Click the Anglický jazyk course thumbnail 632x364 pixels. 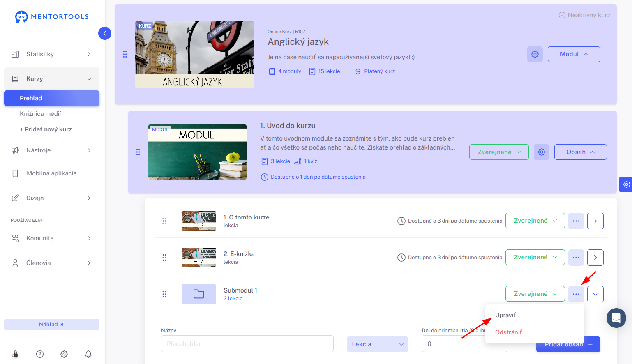(x=194, y=54)
